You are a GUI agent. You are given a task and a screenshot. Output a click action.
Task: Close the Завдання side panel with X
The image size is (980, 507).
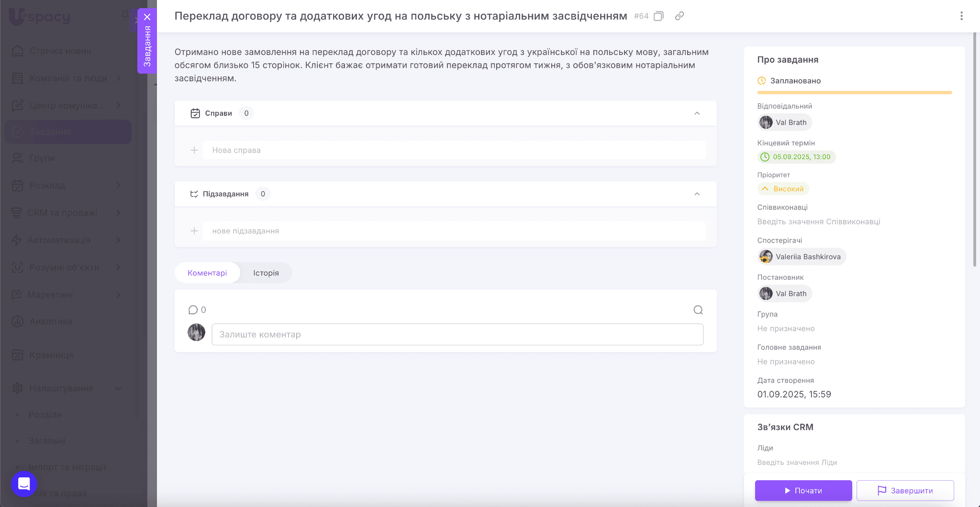pos(147,17)
